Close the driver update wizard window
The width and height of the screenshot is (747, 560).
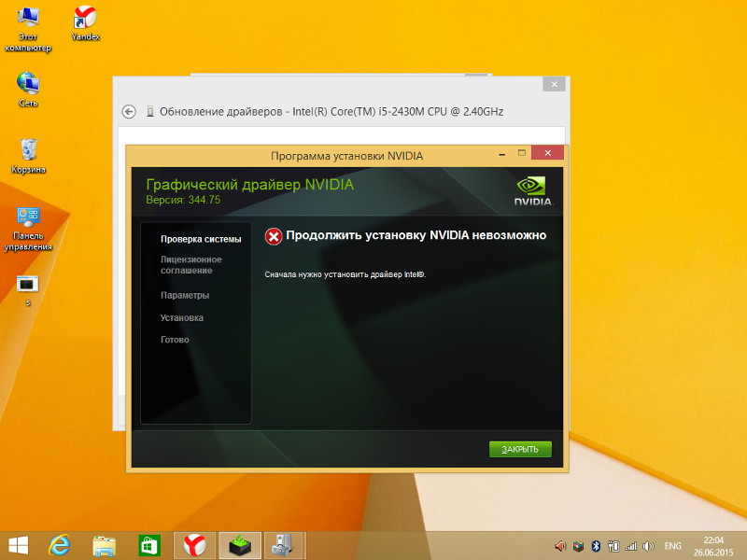pos(554,84)
